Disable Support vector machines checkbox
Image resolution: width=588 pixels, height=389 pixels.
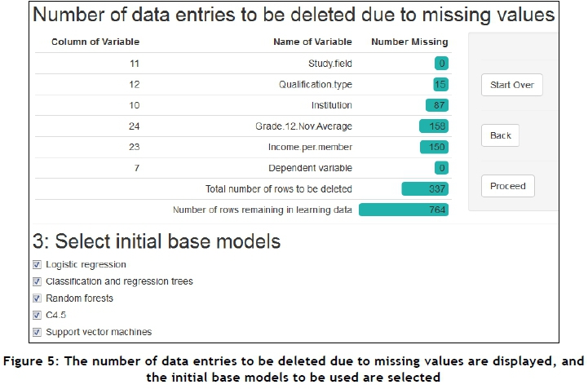37,332
